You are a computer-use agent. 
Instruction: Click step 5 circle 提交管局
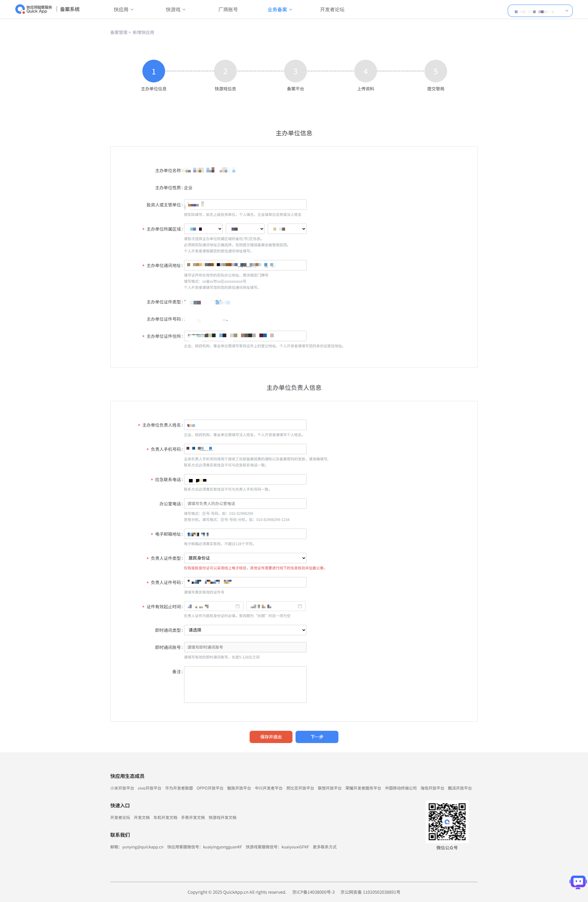coord(435,71)
